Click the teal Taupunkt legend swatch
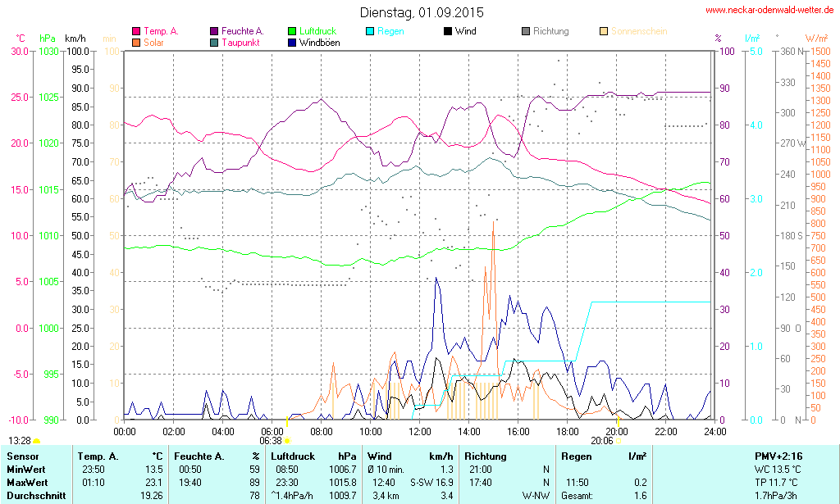This screenshot has height=504, width=840. [215, 42]
